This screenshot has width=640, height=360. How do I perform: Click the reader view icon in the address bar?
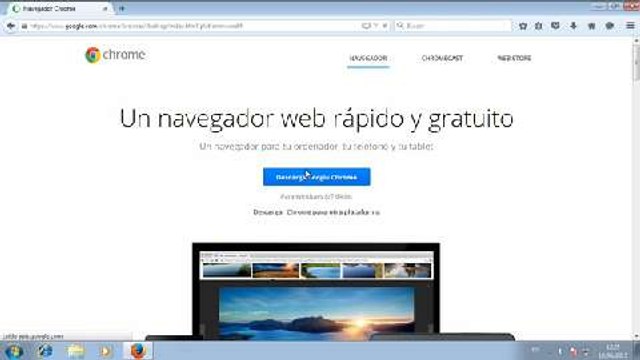366,26
